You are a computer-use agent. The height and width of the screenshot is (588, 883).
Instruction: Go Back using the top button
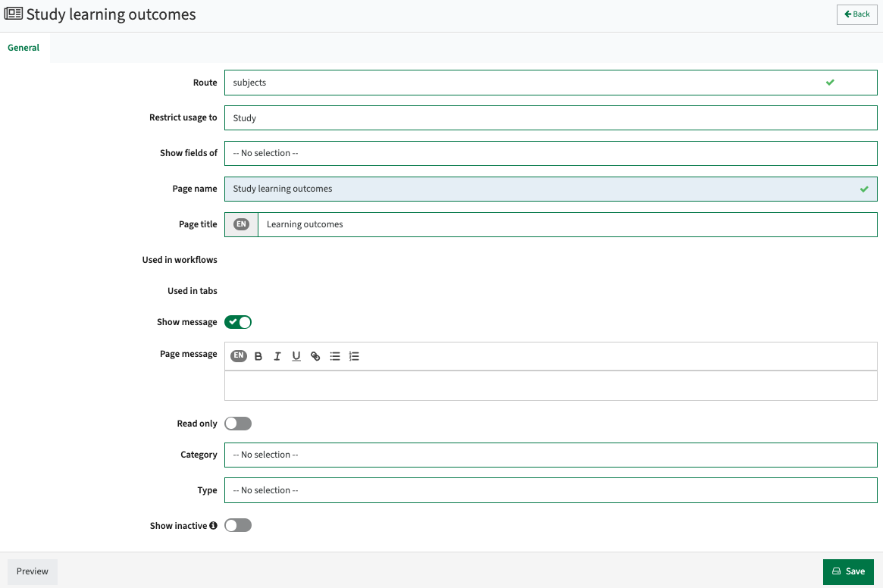coord(856,14)
